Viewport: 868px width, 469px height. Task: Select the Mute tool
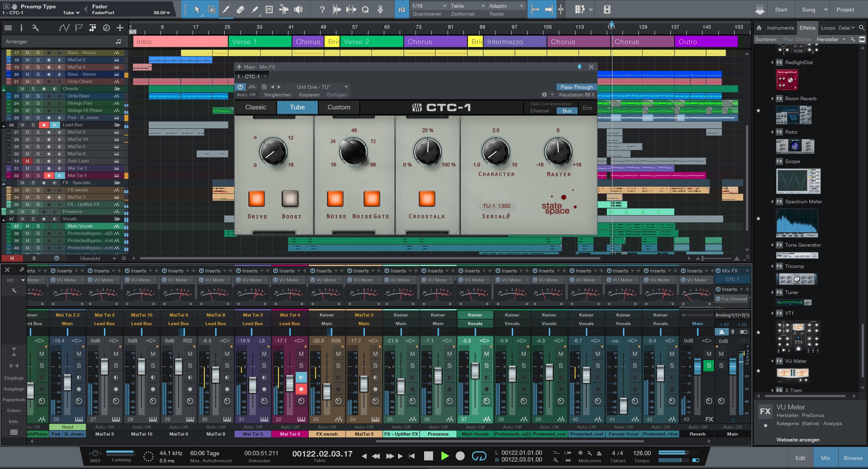(269, 9)
